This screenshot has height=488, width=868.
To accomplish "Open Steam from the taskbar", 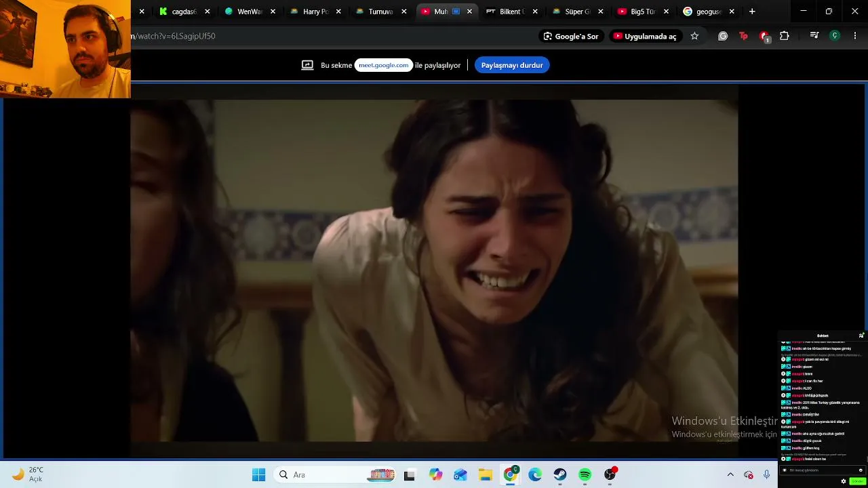I will 560,475.
